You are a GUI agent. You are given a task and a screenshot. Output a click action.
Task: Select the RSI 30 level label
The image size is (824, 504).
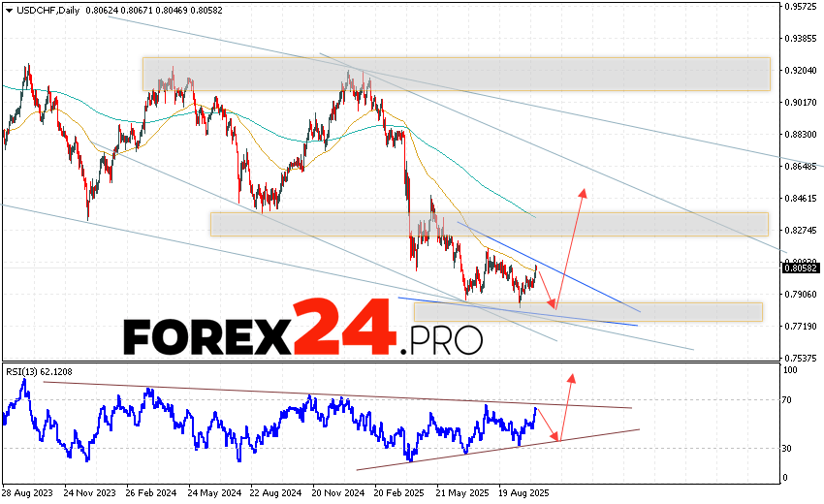coord(791,448)
